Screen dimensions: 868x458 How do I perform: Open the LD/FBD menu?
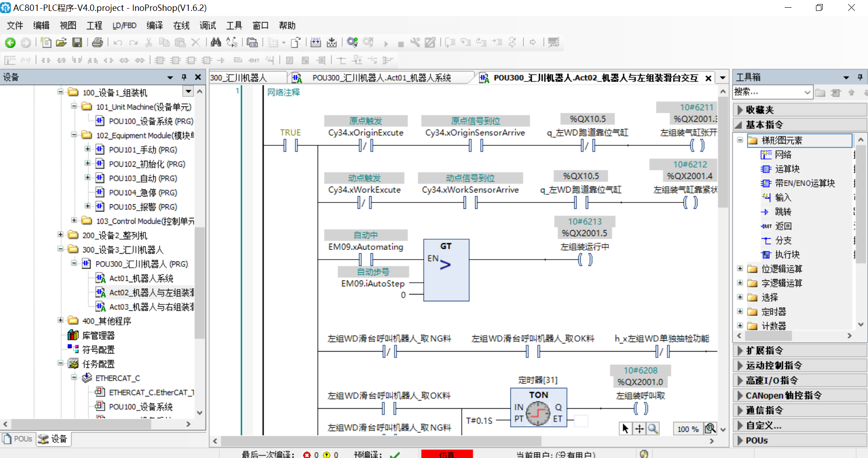click(124, 26)
